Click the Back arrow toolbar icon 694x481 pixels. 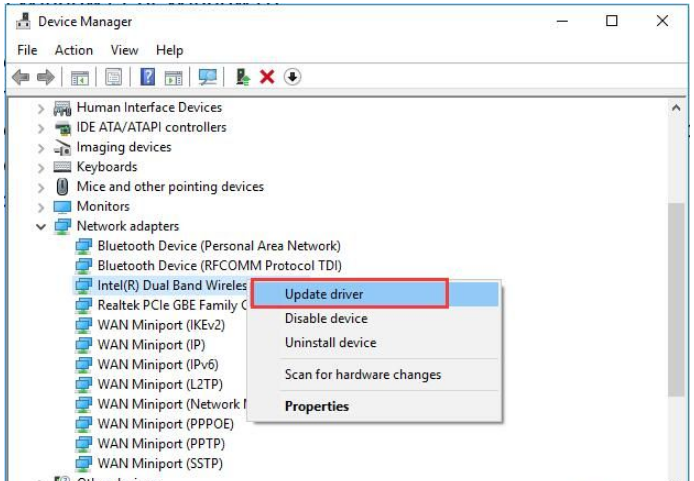coord(20,77)
